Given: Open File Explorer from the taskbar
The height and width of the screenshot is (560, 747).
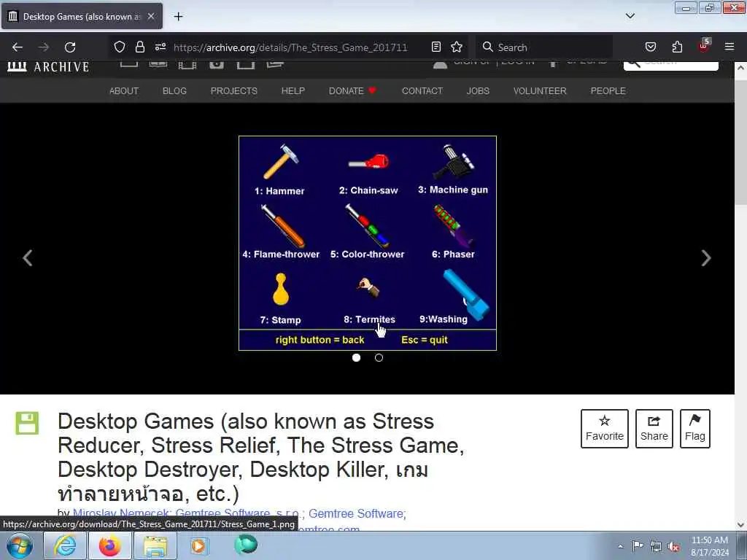Looking at the screenshot, I should 155,545.
